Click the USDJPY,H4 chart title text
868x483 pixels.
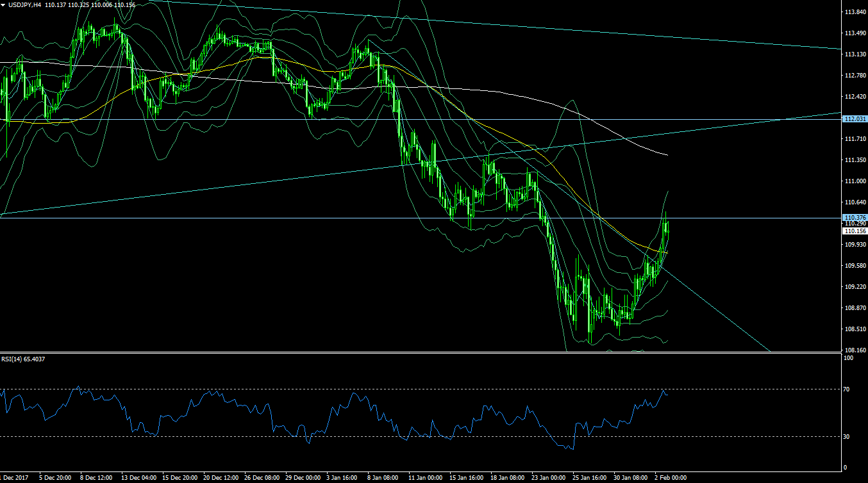[25, 5]
